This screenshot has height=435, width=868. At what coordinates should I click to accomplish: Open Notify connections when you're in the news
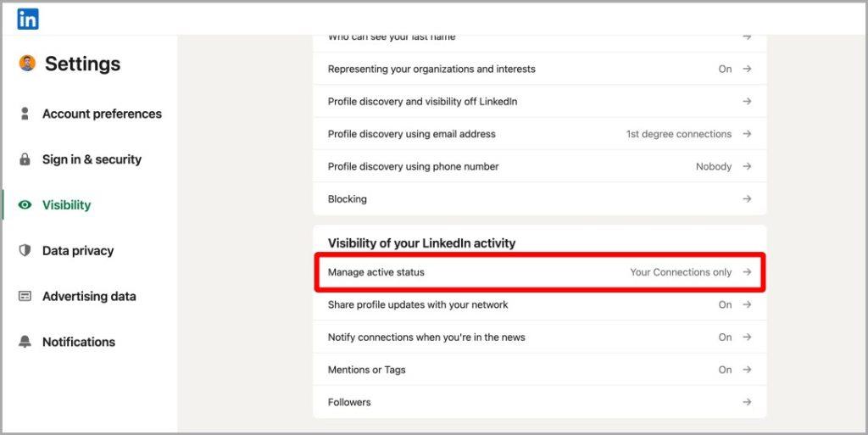click(x=540, y=337)
